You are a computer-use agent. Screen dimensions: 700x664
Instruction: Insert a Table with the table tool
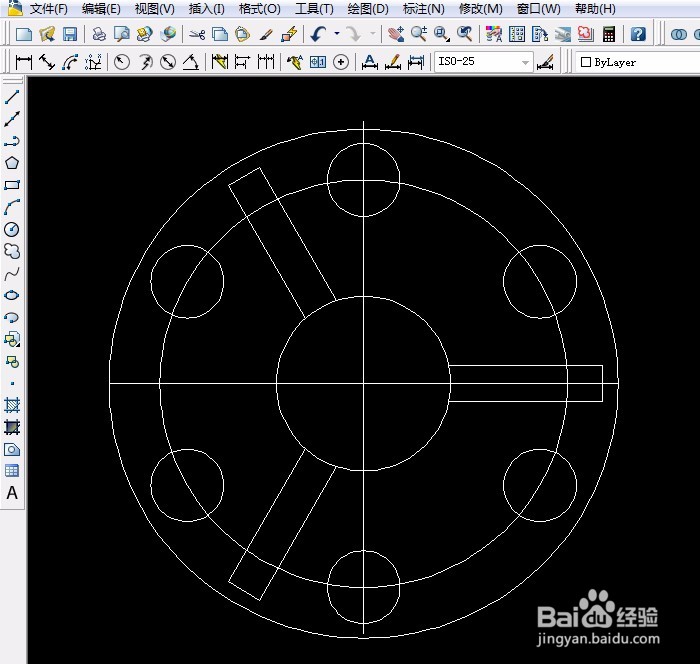pyautogui.click(x=12, y=471)
